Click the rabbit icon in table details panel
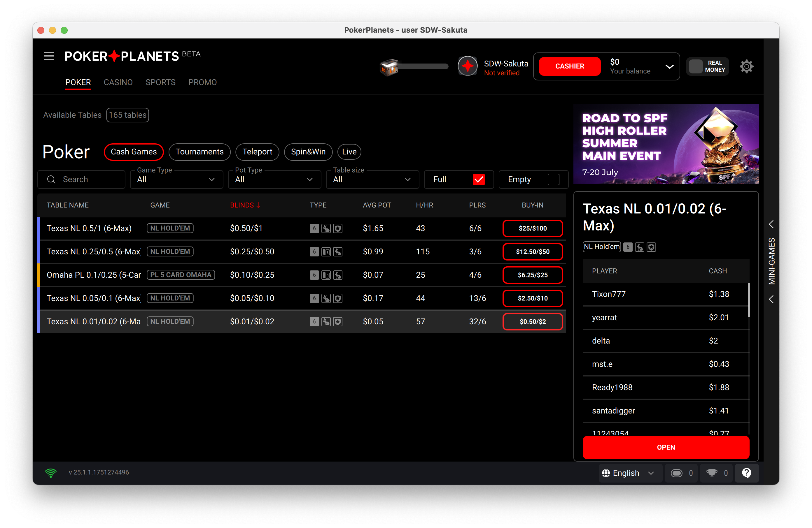This screenshot has height=528, width=812. [x=639, y=247]
